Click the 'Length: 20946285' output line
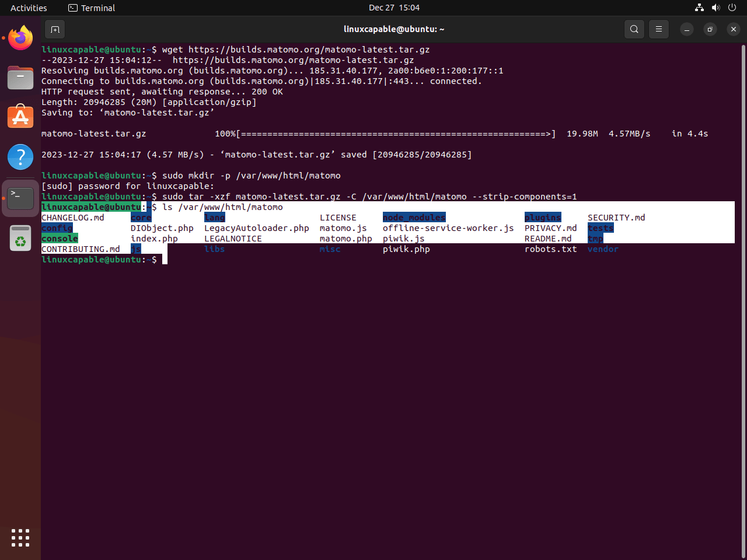 149,102
